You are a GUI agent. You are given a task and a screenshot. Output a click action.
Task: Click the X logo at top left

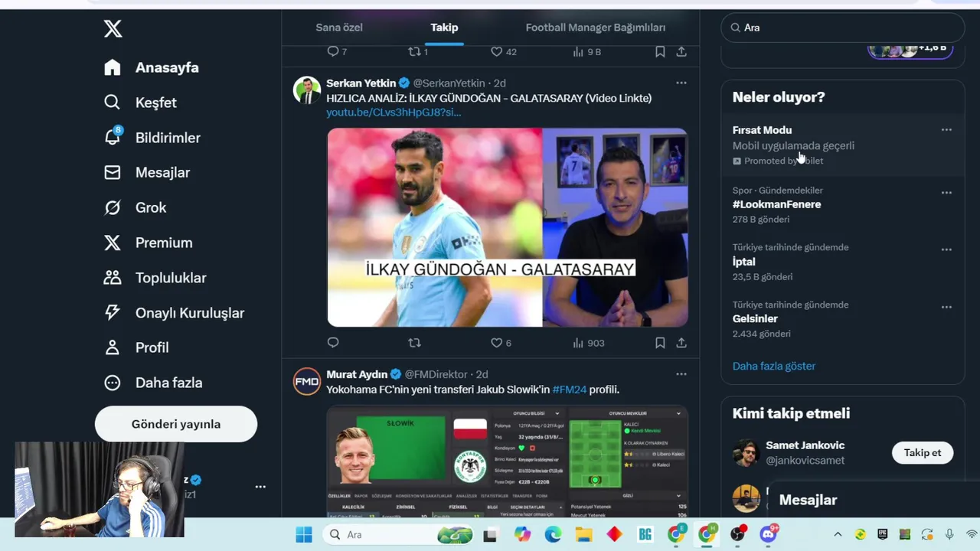click(113, 29)
